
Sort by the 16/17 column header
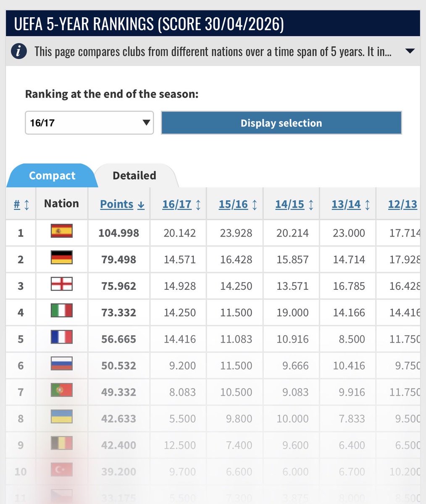click(x=181, y=204)
